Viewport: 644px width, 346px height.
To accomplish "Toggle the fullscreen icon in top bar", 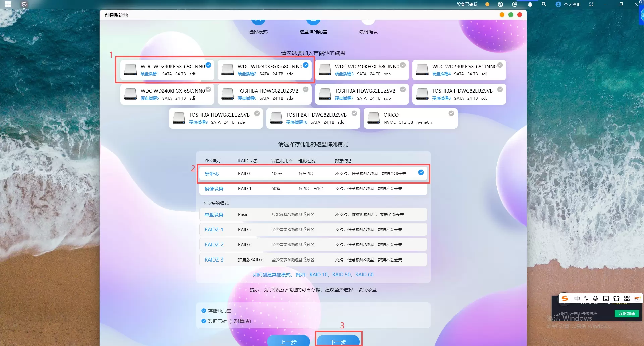I will point(591,4).
